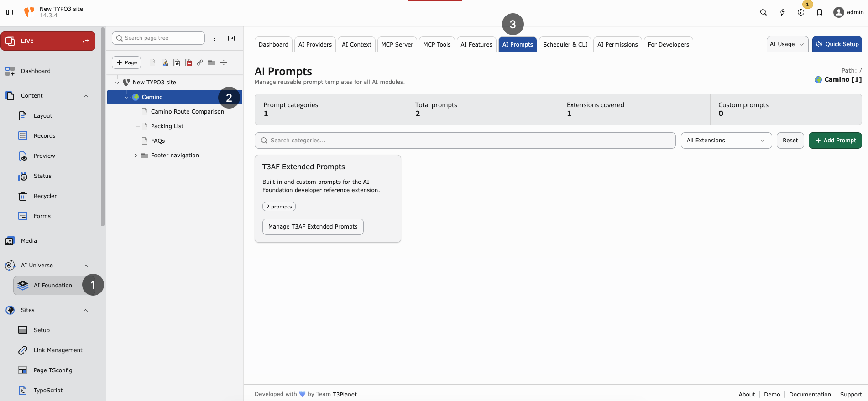Open the Page TSconfig module
This screenshot has height=401, width=868.
(52, 370)
